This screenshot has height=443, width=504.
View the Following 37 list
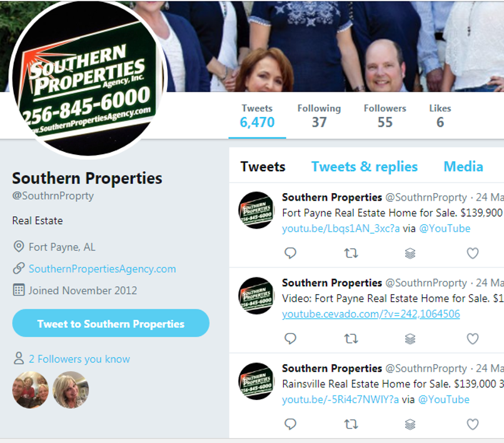point(319,116)
